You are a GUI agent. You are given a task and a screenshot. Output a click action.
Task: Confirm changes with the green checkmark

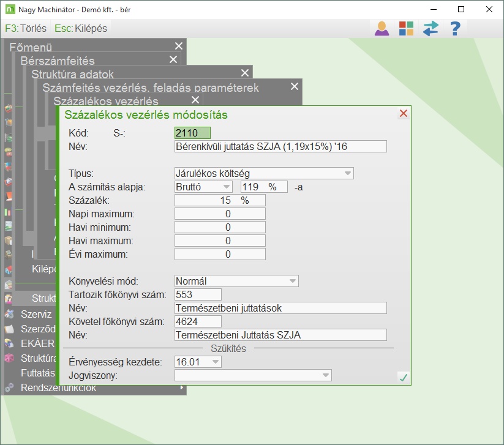[403, 377]
